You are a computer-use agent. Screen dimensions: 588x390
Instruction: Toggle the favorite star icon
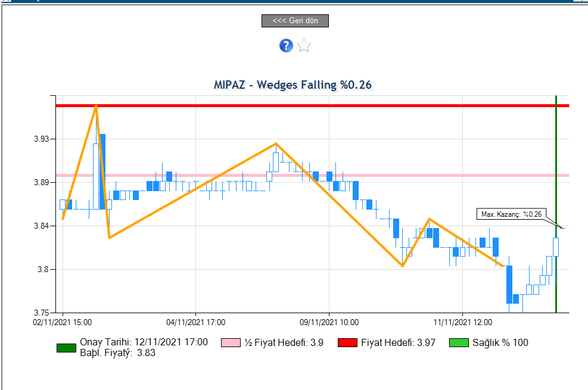pos(304,46)
